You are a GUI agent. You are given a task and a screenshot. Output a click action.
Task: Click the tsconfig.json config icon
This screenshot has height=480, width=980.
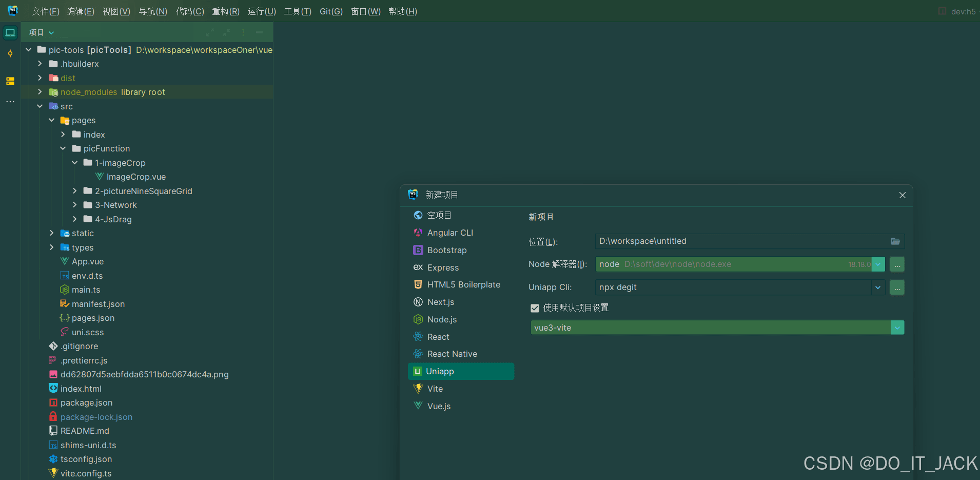click(53, 459)
